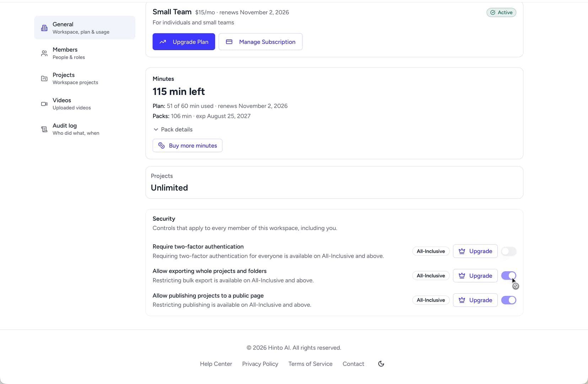Click the Contact footer link

coord(354,364)
